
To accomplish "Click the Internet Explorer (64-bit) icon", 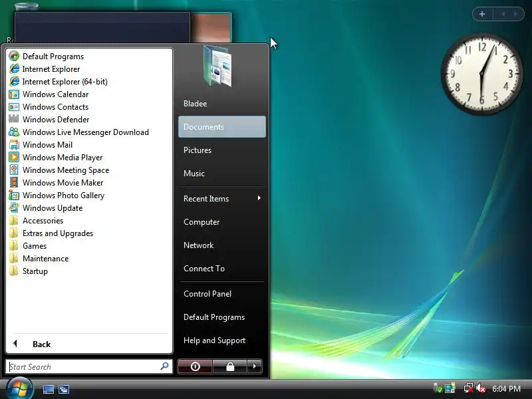I will (14, 81).
